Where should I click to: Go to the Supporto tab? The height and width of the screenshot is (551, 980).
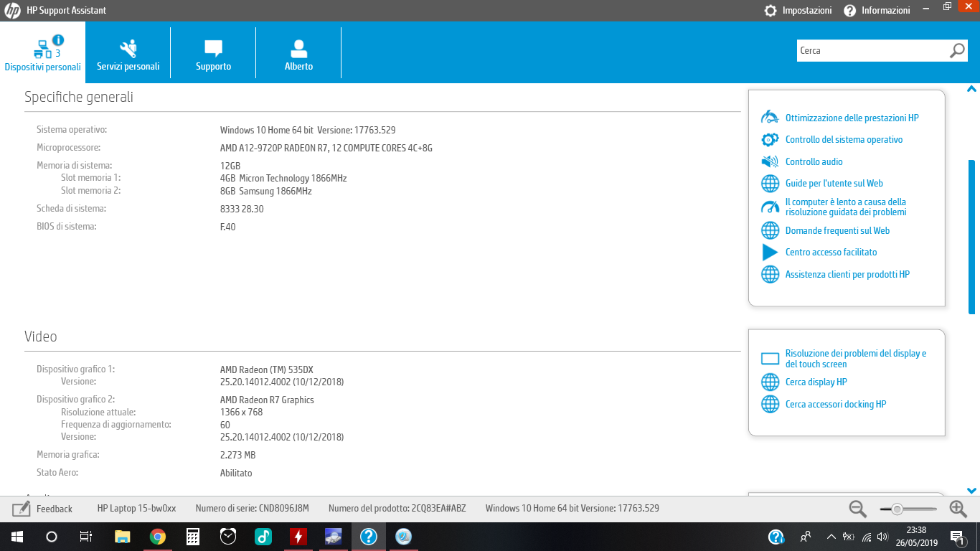[x=213, y=54]
